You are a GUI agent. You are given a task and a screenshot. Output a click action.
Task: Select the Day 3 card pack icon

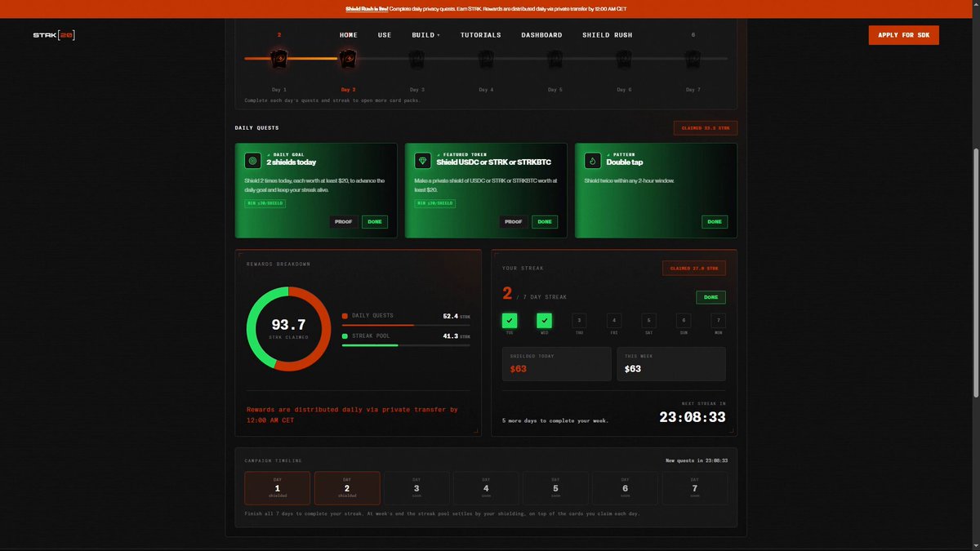click(x=416, y=59)
